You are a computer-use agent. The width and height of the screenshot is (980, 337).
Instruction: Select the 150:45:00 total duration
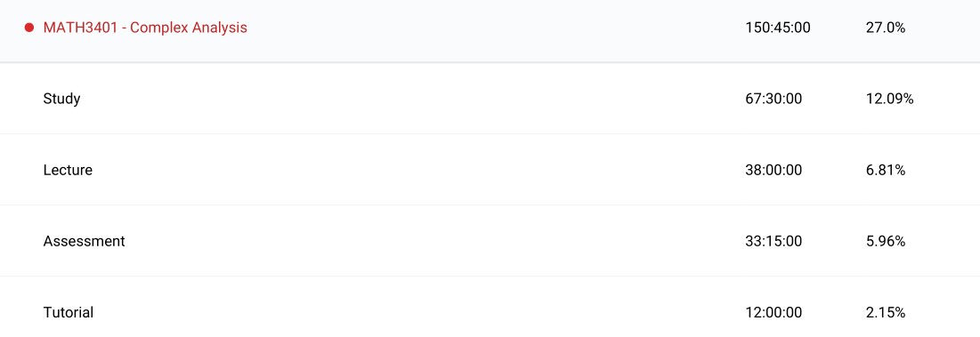tap(777, 28)
